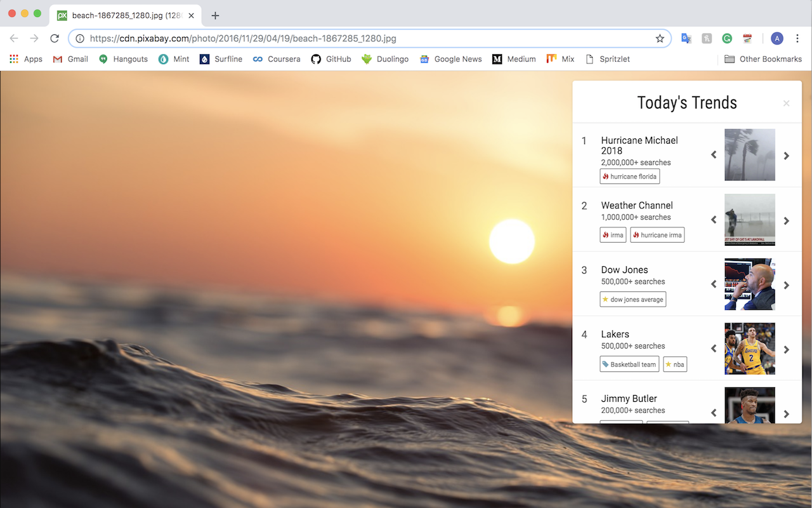This screenshot has width=812, height=508.
Task: Open the Hangouts bookmark
Action: (123, 59)
